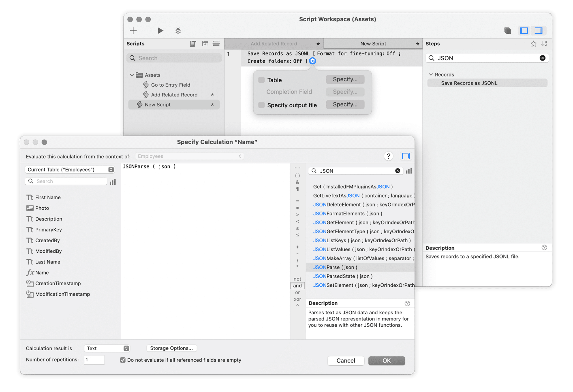This screenshot has height=392, width=573.
Task: Insert the plus operator
Action: (297, 247)
